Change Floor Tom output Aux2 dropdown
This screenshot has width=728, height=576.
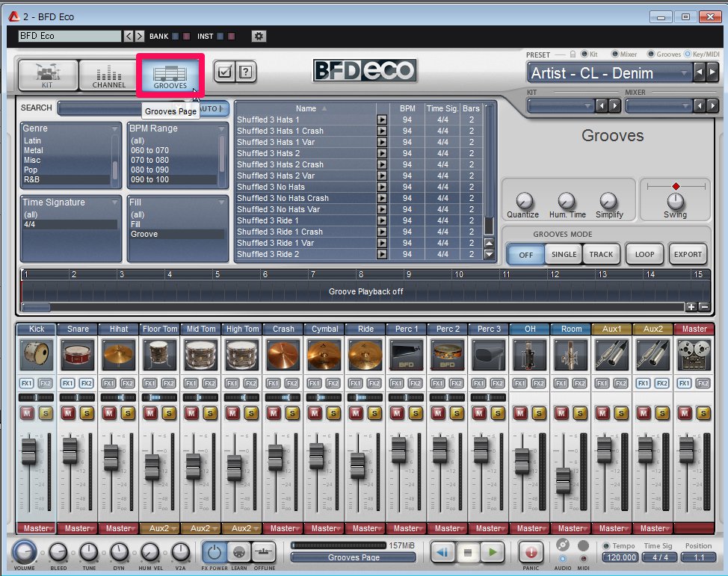[160, 528]
